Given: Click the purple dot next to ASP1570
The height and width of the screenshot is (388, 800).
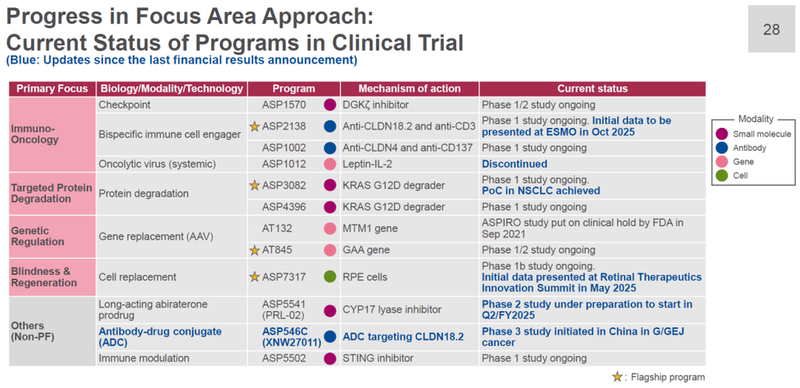Looking at the screenshot, I should pos(330,105).
